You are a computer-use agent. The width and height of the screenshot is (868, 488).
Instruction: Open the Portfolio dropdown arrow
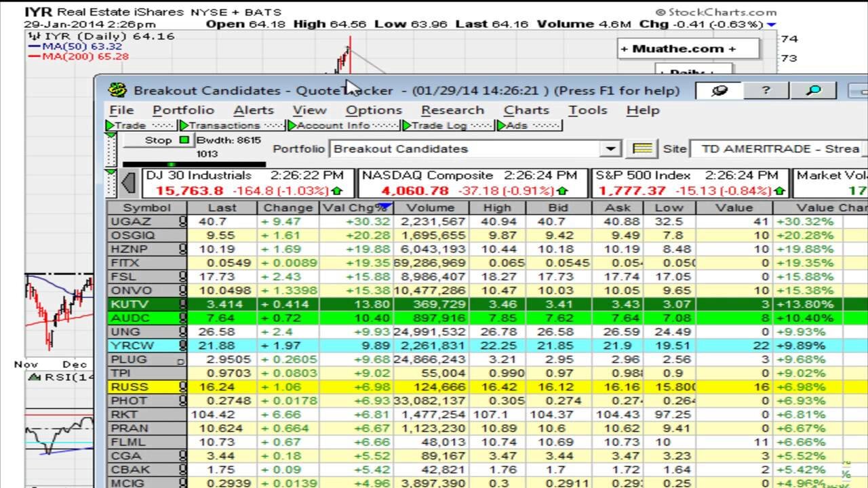click(x=611, y=148)
